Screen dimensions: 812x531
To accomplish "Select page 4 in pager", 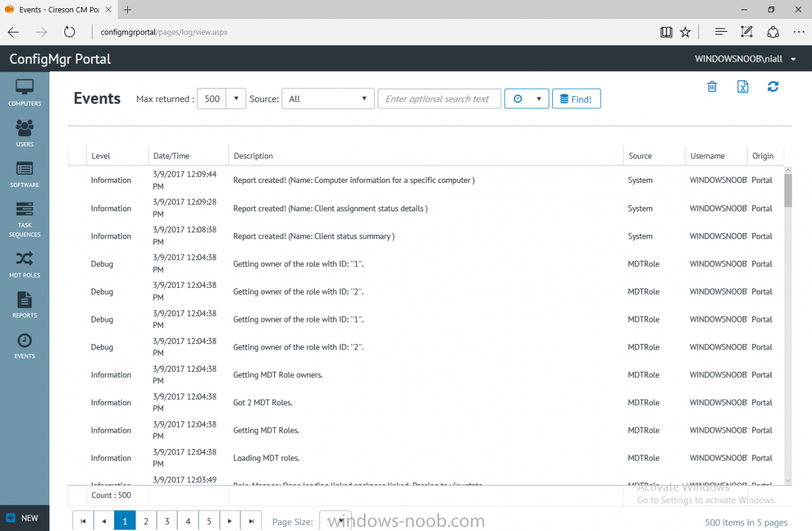I will (188, 521).
